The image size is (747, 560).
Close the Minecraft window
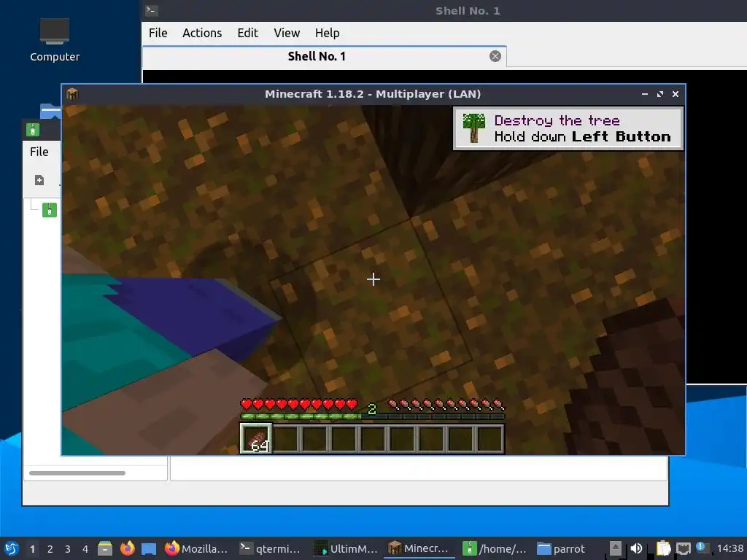(x=675, y=94)
